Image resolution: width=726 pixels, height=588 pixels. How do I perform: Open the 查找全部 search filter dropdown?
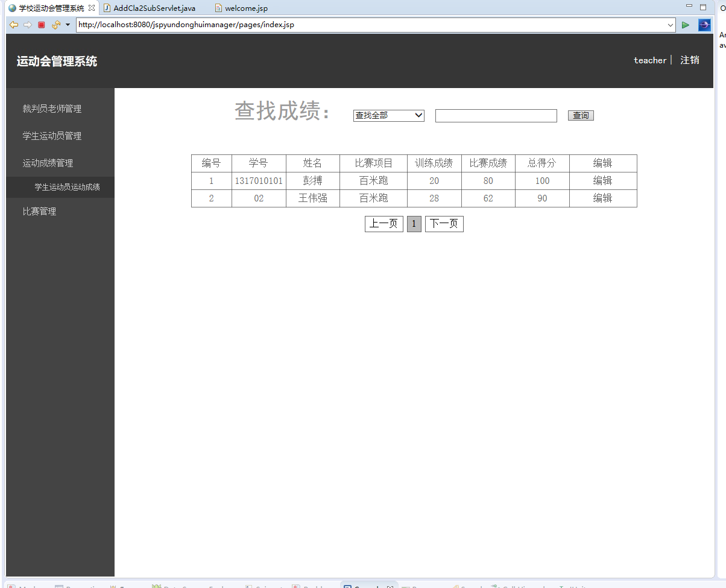click(388, 115)
